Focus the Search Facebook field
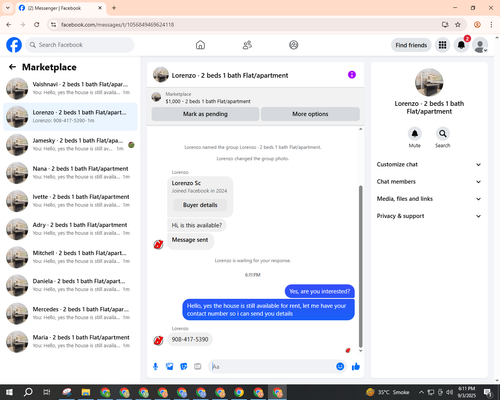Screen dimensions: 500x400 point(80,45)
